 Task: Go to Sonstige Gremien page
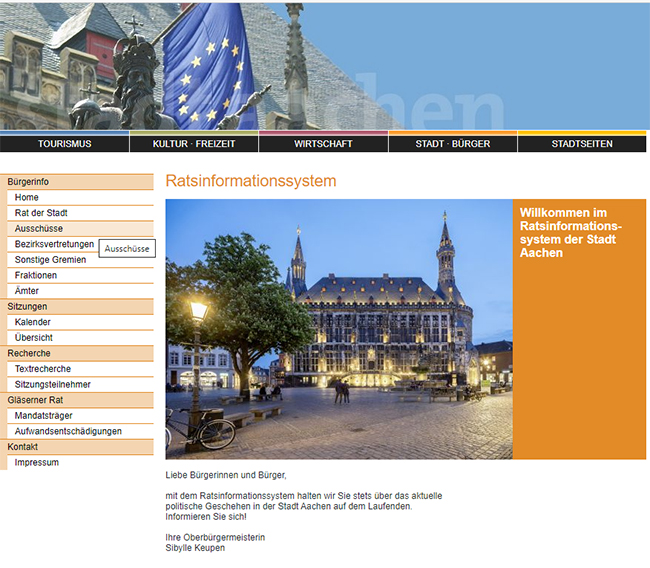click(x=50, y=260)
